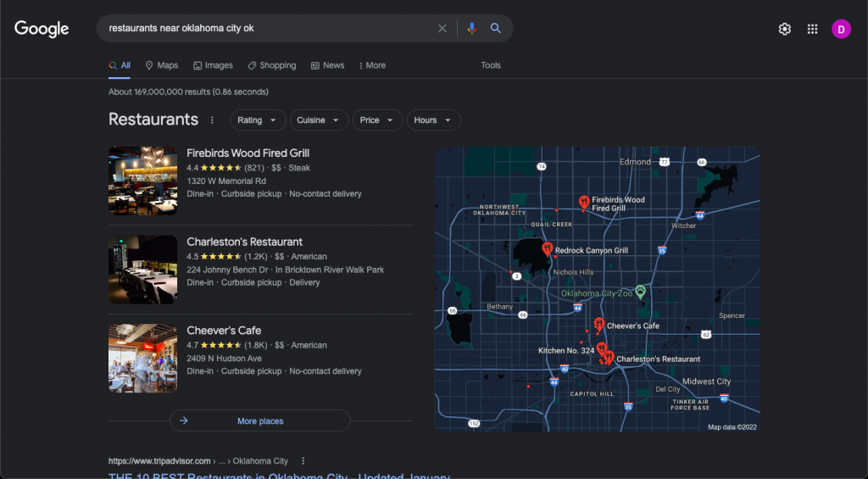Open the settings gear icon
Screen dimensions: 868x479
(x=785, y=29)
